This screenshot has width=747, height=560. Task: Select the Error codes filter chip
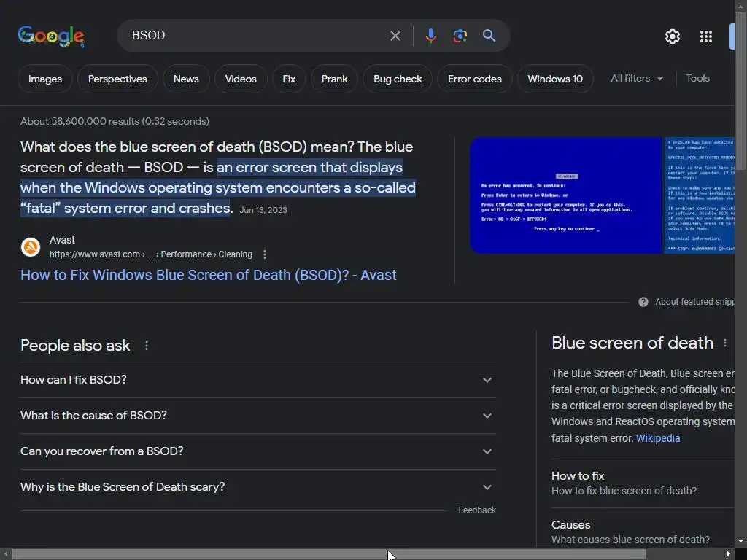pos(475,79)
